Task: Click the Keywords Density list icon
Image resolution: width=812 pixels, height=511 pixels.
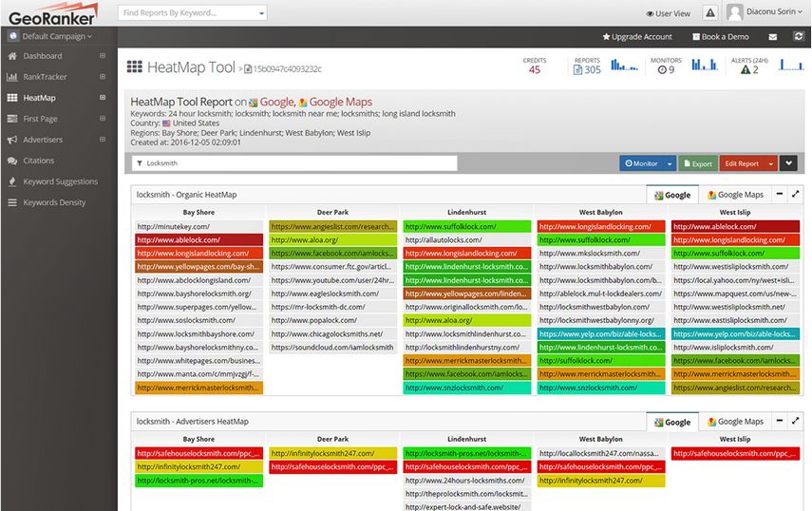Action: click(12, 202)
